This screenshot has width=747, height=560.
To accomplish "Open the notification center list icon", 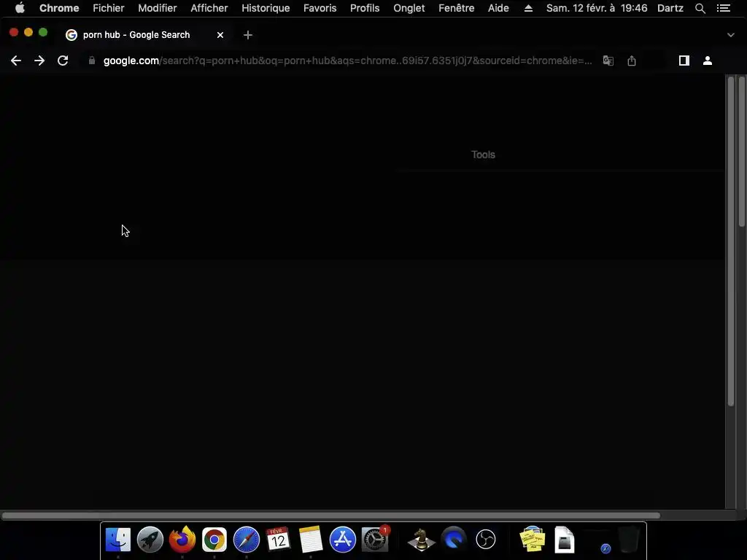I will [723, 8].
